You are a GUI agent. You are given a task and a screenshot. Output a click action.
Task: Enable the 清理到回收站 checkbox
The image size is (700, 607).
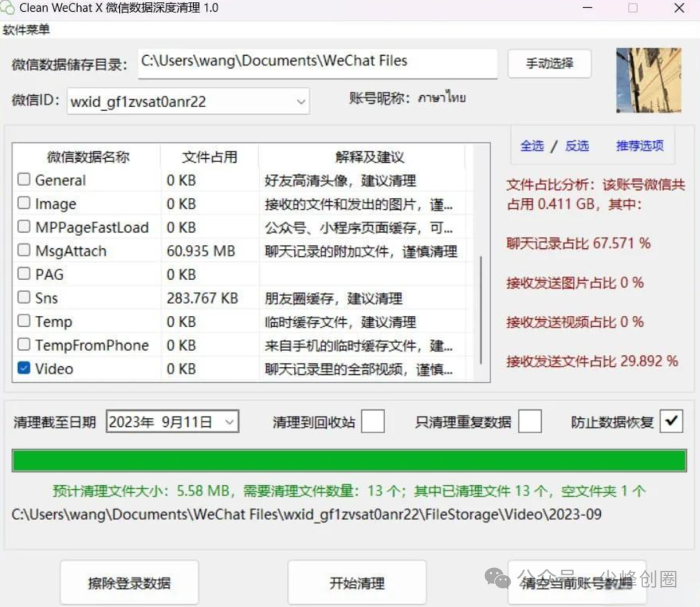(373, 422)
